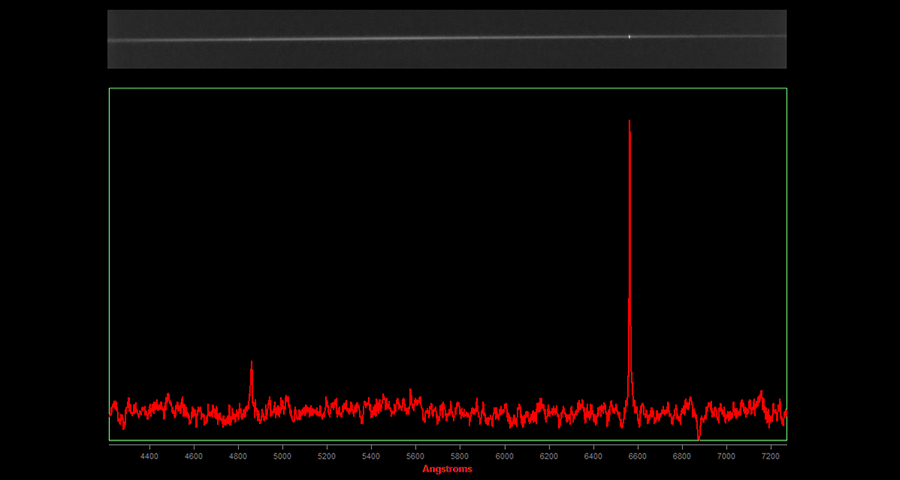Click the 5600 tick label on the axis

pyautogui.click(x=416, y=456)
